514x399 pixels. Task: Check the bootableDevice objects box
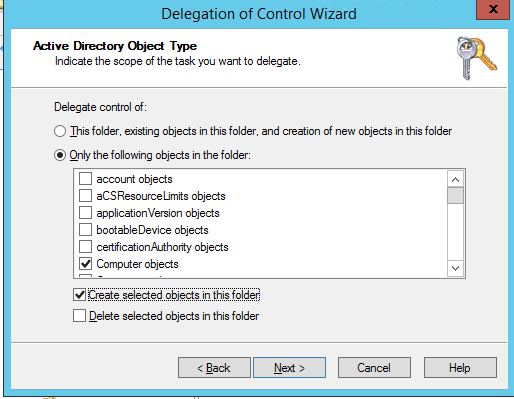point(85,230)
